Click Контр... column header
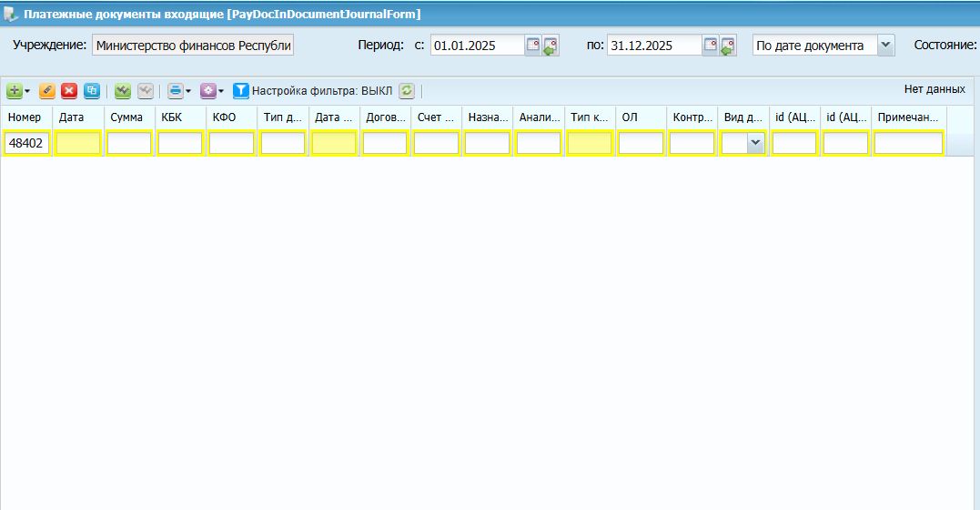This screenshot has height=510, width=980. pos(692,117)
